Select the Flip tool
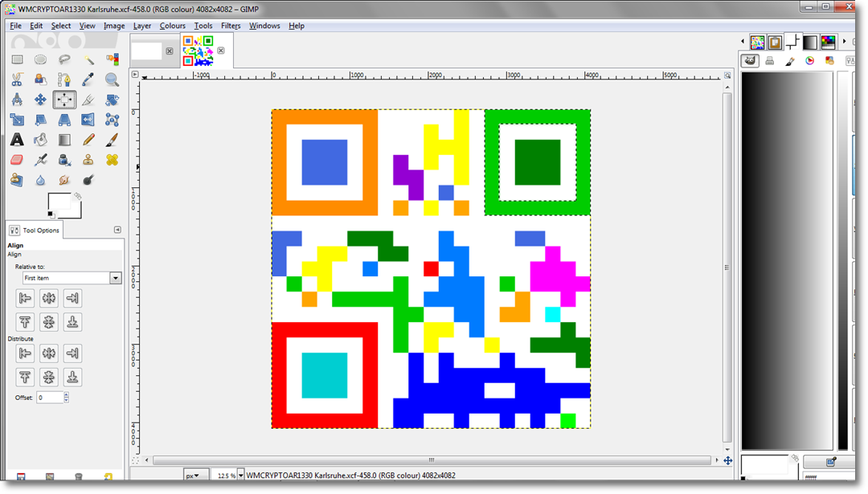Image resolution: width=868 pixels, height=494 pixels. [88, 120]
